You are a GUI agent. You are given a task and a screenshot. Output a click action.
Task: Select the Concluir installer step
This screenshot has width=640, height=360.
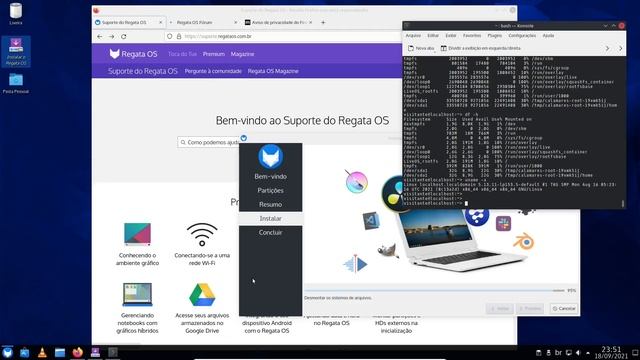[x=271, y=232]
